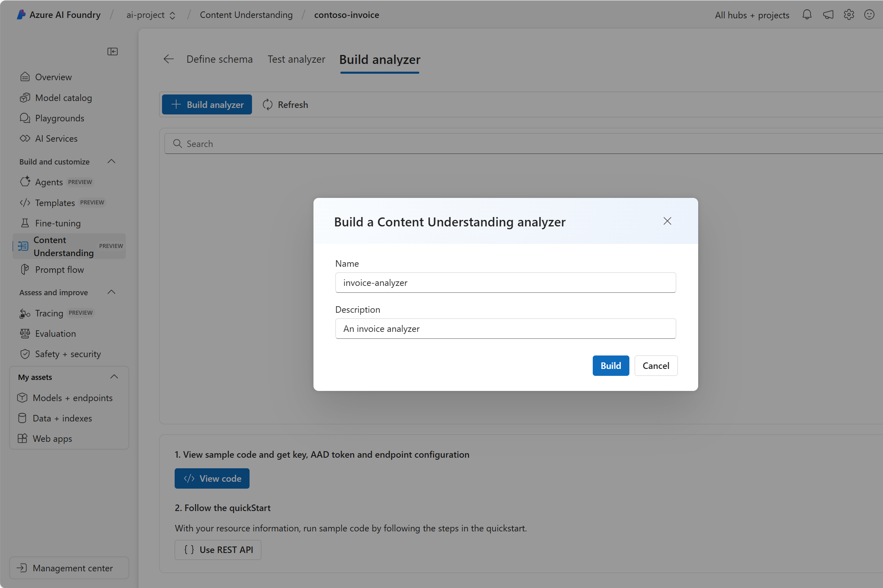The image size is (883, 588).
Task: Click the Management center arrow icon
Action: pos(22,568)
